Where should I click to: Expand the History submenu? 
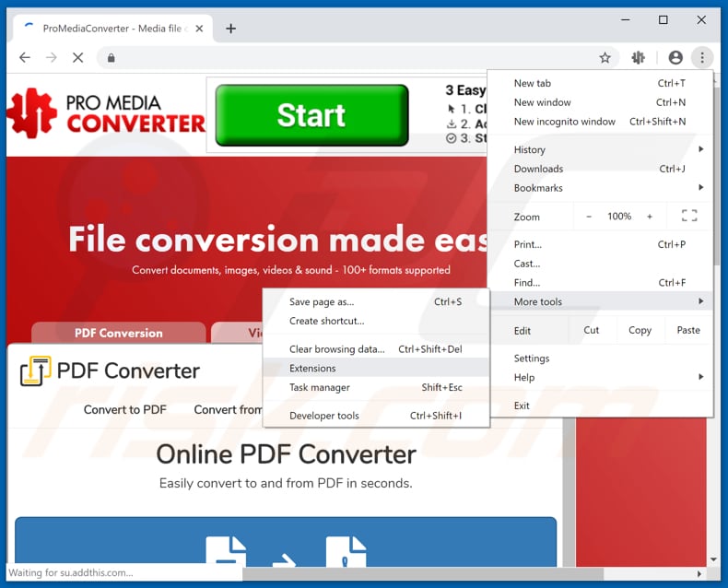coord(600,150)
